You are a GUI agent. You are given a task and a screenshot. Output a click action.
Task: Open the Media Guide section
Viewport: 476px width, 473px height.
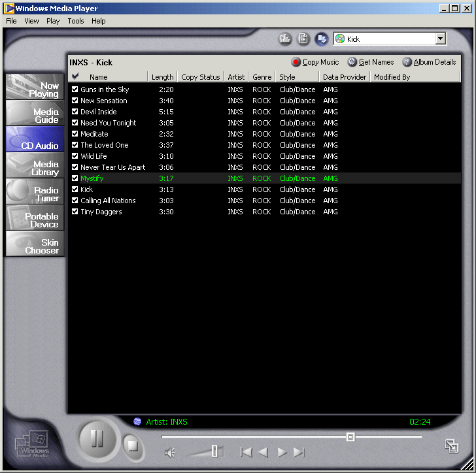click(x=35, y=112)
